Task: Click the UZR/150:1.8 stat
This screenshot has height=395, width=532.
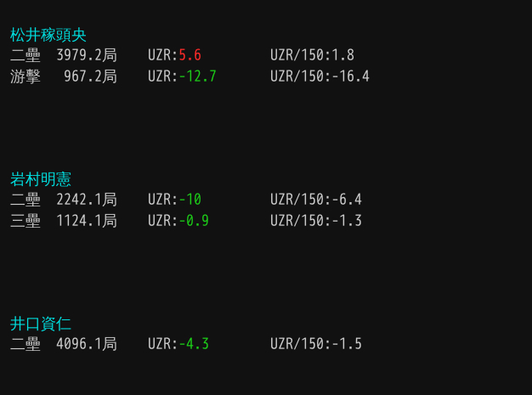Action: pos(312,55)
